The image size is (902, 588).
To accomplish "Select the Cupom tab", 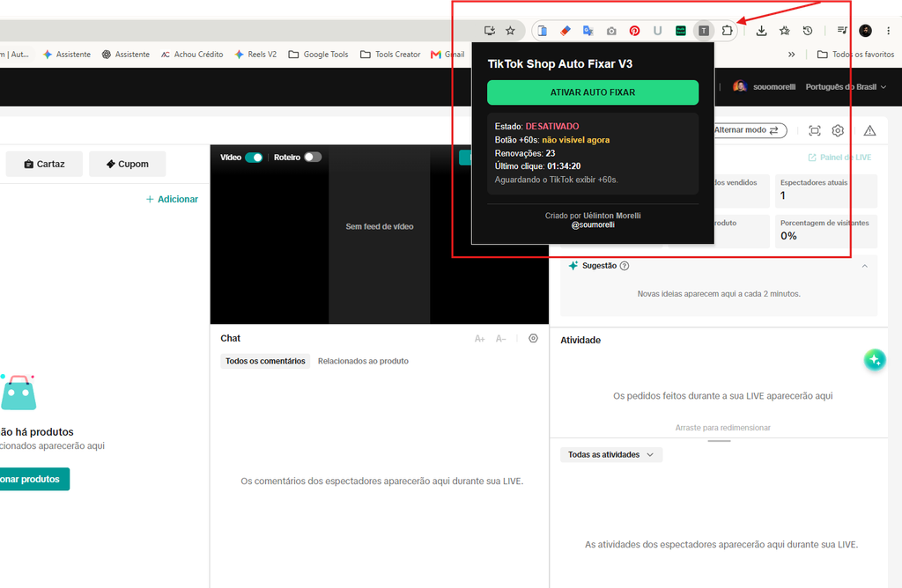I will tap(127, 164).
